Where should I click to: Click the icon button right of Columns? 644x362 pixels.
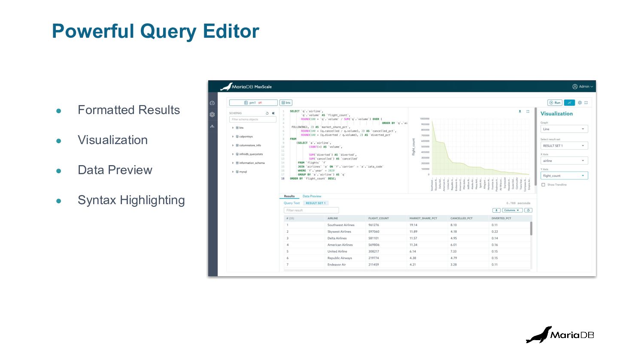tap(529, 210)
